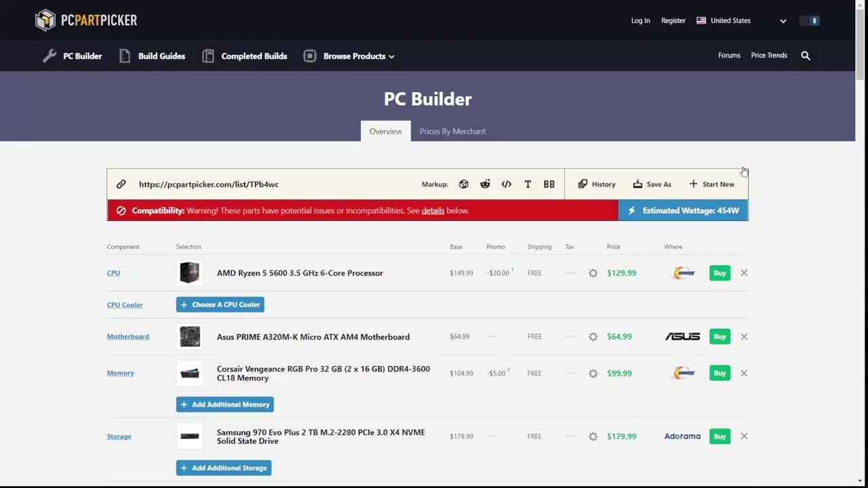Image resolution: width=868 pixels, height=488 pixels.
Task: Open the Storage category link
Action: (x=119, y=436)
